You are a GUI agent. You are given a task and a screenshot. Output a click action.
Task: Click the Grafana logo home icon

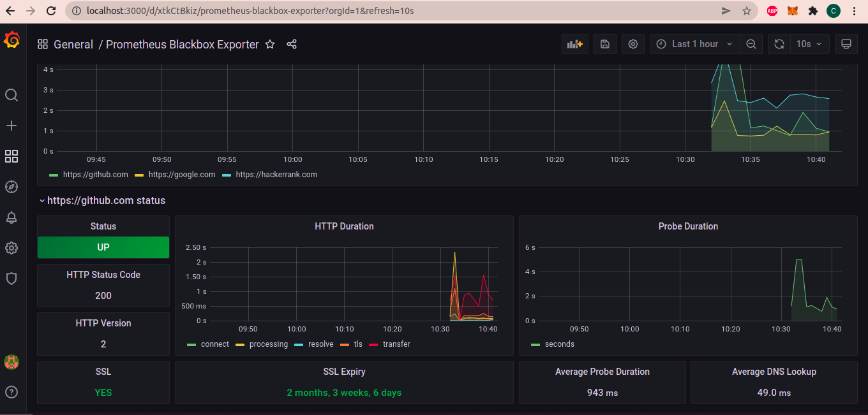[x=11, y=40]
